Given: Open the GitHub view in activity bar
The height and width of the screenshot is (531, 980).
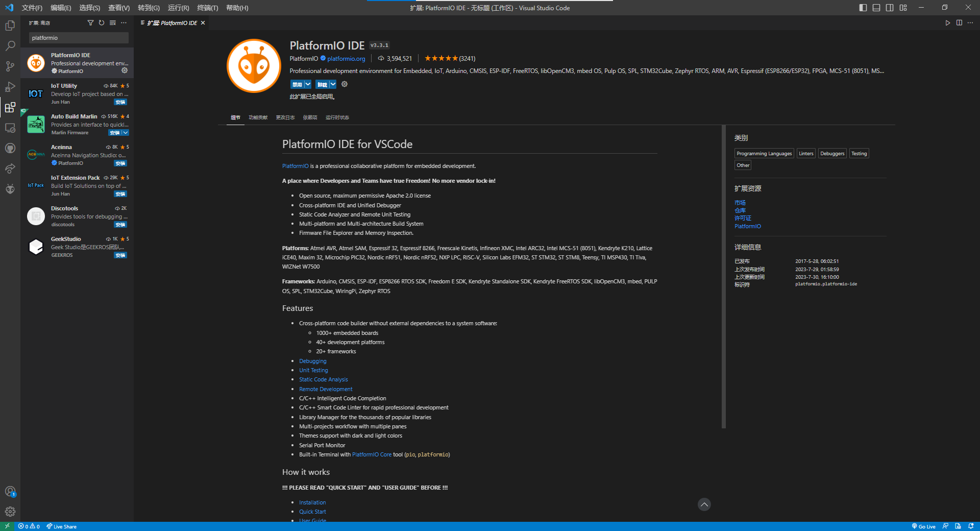Looking at the screenshot, I should pyautogui.click(x=10, y=148).
